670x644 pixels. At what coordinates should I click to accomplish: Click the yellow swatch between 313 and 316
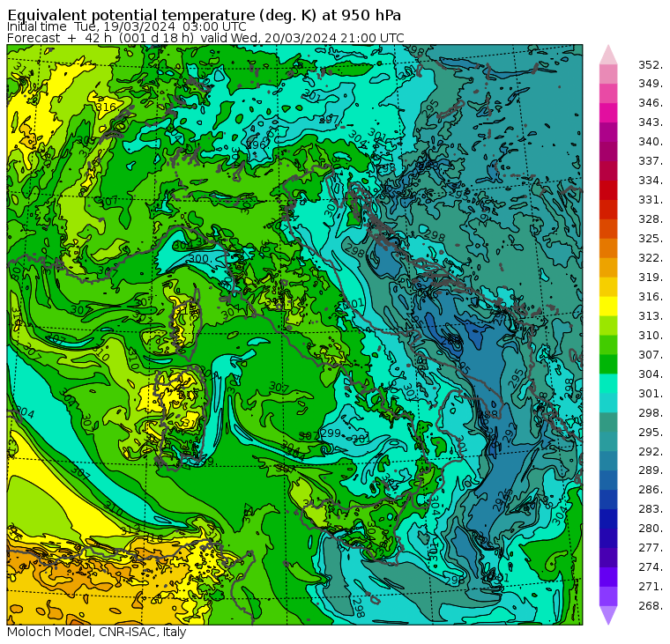pos(608,307)
